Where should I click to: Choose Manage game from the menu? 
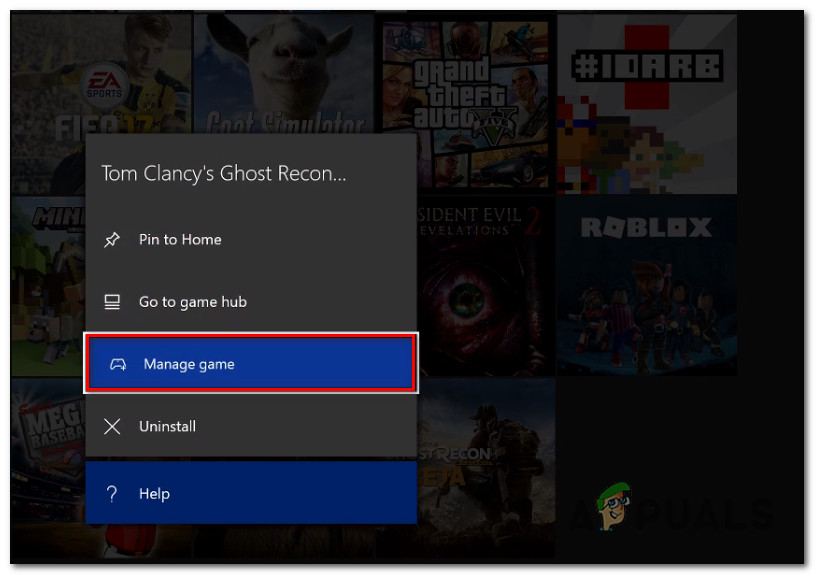pyautogui.click(x=251, y=363)
